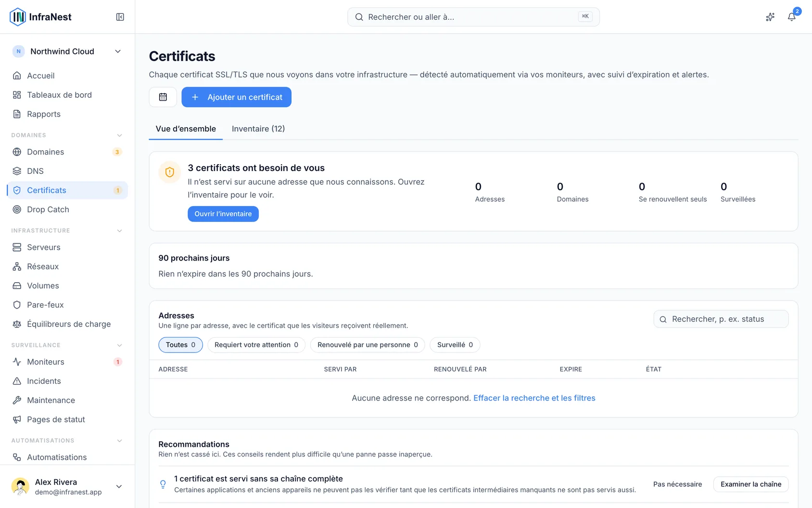The height and width of the screenshot is (508, 812).
Task: Click Effacer la recherche et les filtres
Action: click(534, 398)
